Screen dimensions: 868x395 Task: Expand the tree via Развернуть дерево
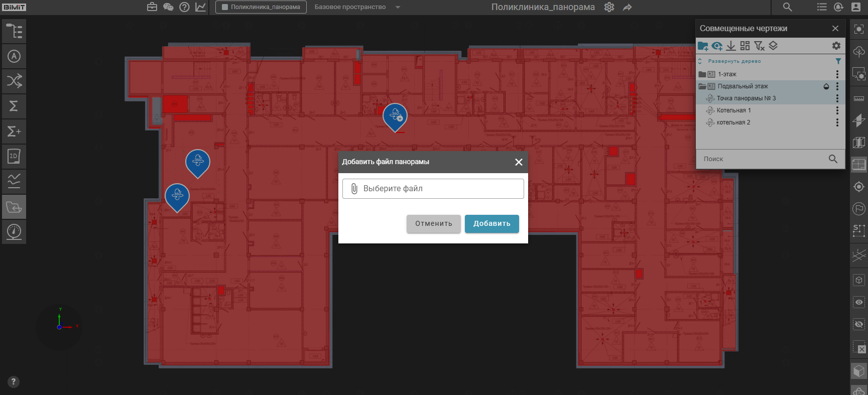click(734, 61)
